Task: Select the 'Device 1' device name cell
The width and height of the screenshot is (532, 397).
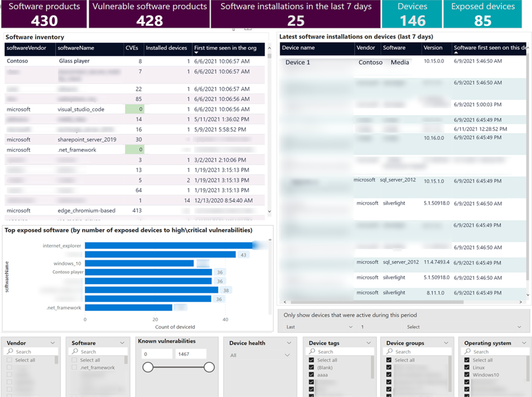Action: tap(298, 62)
